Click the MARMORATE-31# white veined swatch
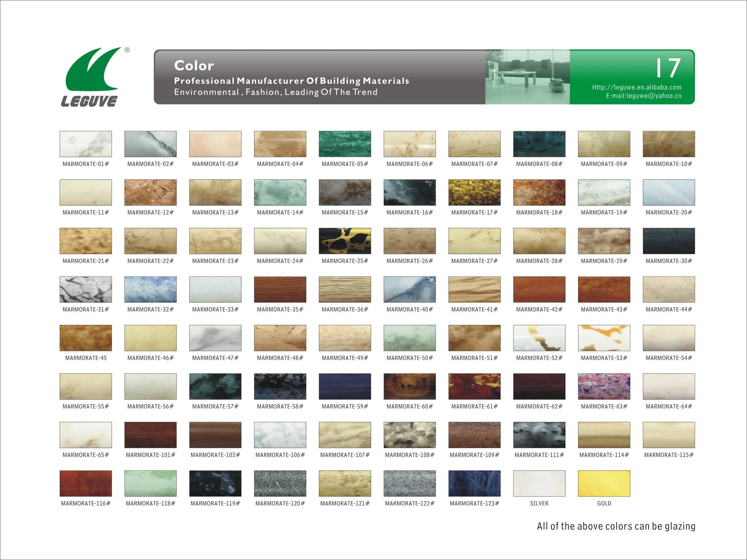 coord(86,289)
